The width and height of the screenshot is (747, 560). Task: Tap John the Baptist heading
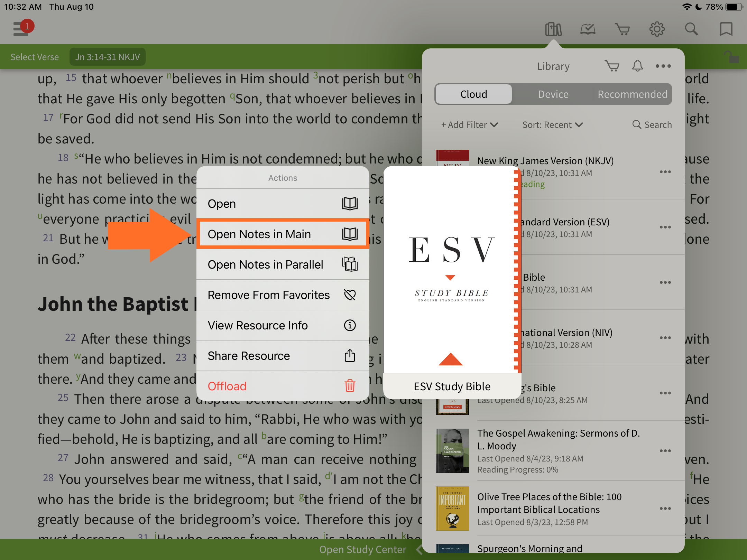point(117,304)
